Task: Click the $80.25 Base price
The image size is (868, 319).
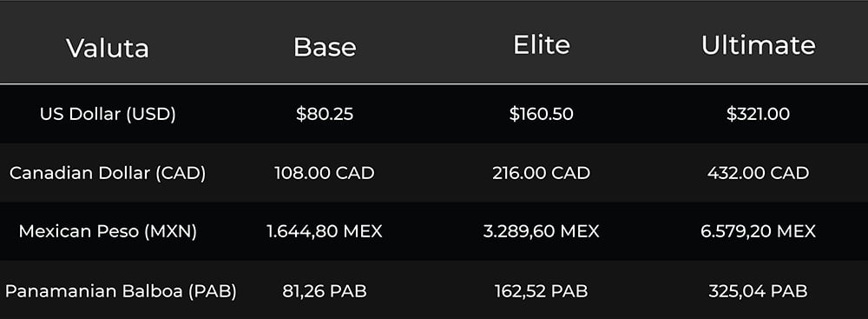Action: tap(325, 114)
